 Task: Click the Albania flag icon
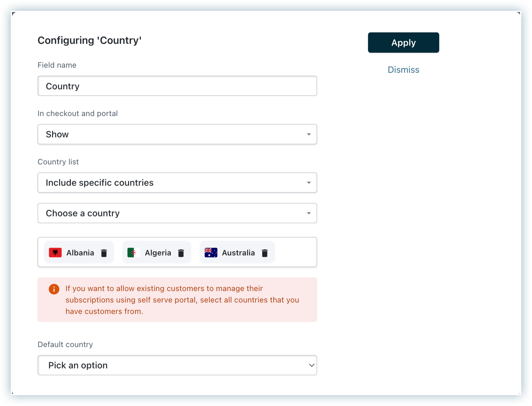pyautogui.click(x=55, y=253)
